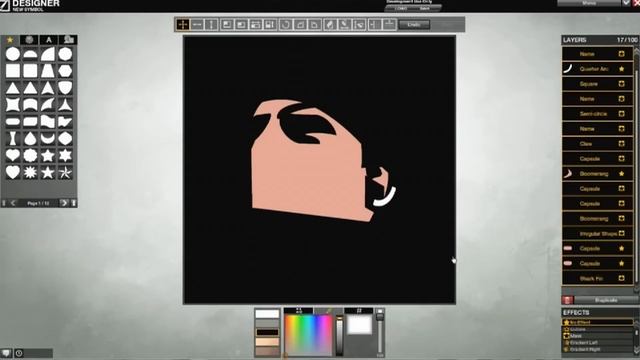
Task: Select the move tool in top toolbar
Action: coord(182,24)
